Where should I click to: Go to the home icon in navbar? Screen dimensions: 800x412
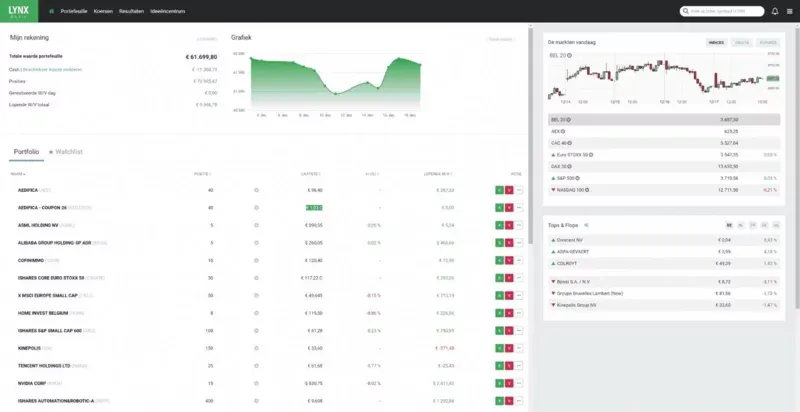(52, 11)
